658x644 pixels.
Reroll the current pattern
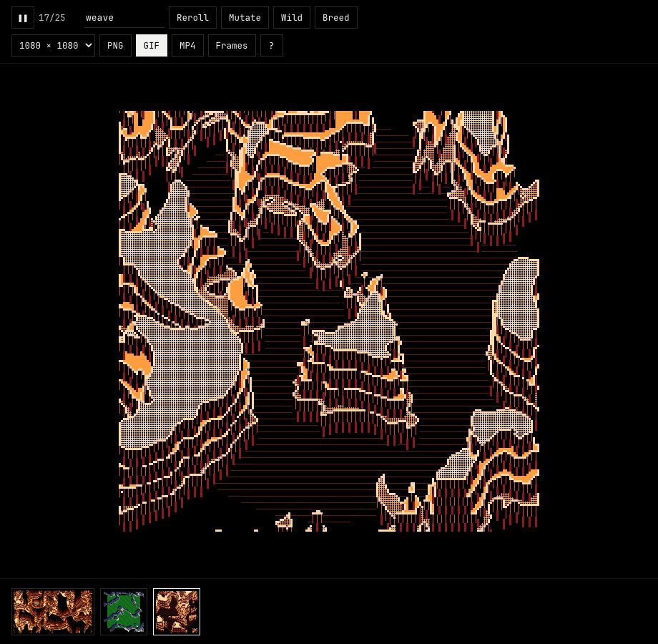tap(192, 18)
